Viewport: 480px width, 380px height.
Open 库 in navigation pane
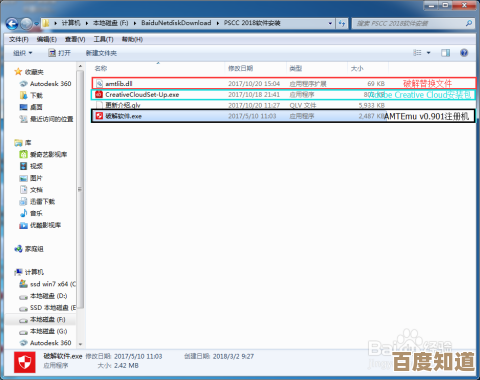(28, 143)
